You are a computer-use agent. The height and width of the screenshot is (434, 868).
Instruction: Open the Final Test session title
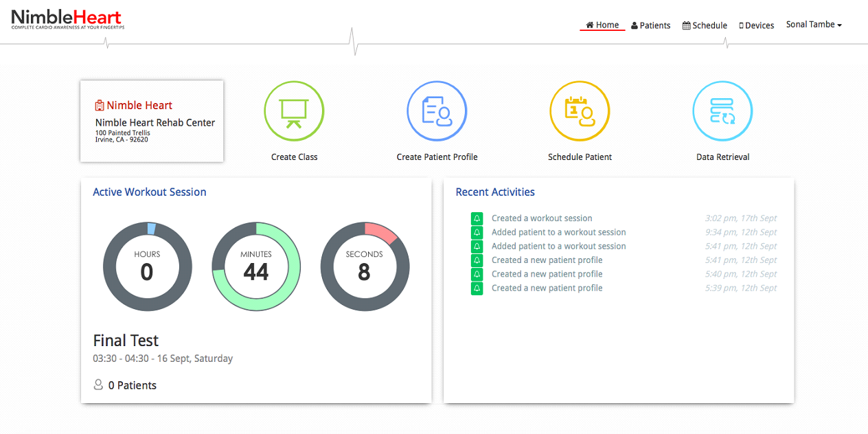coord(126,341)
